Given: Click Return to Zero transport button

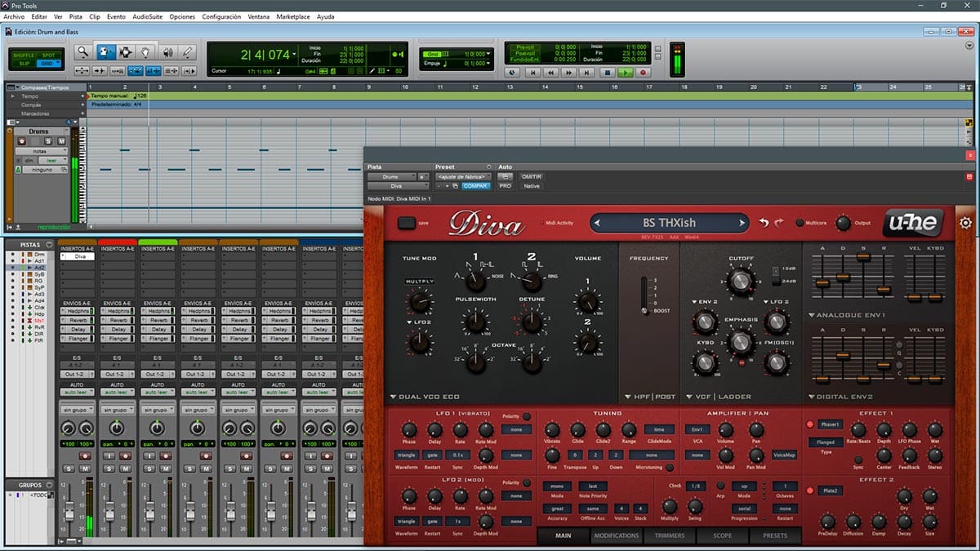Looking at the screenshot, I should pyautogui.click(x=532, y=72).
